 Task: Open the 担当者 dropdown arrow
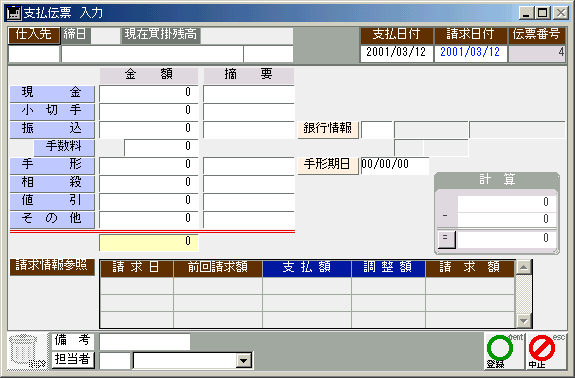[243, 361]
